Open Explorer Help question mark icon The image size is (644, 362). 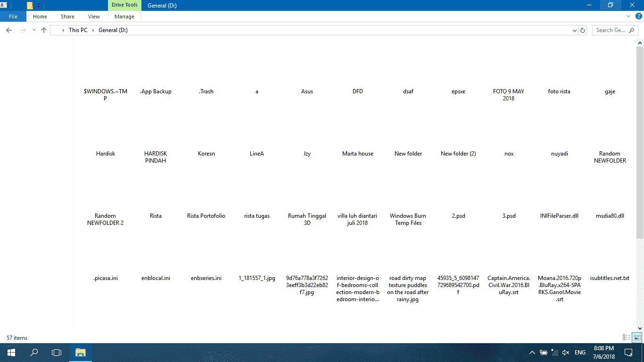click(x=639, y=16)
